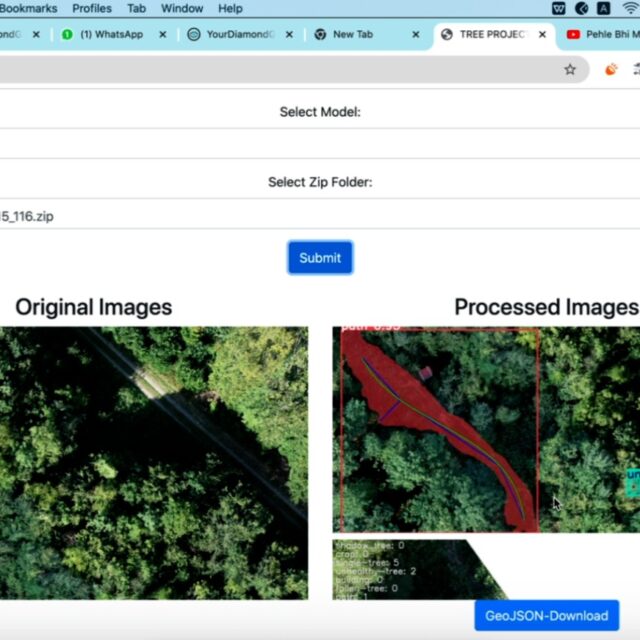The image size is (640, 640).
Task: Open the Help menu
Action: tap(230, 8)
